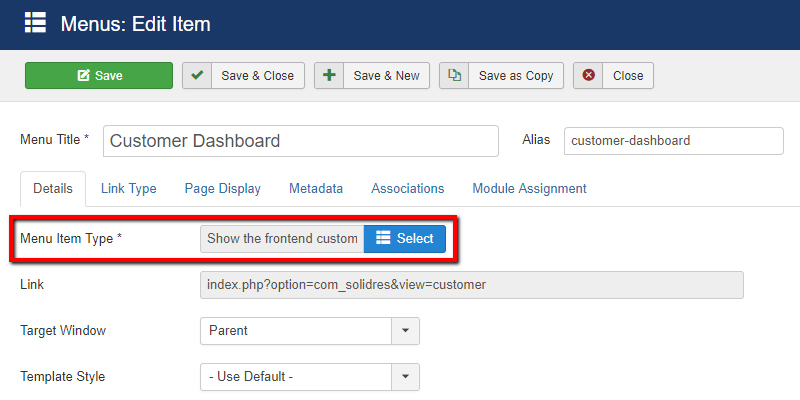Open the Metadata tab
The height and width of the screenshot is (400, 800).
(x=316, y=189)
